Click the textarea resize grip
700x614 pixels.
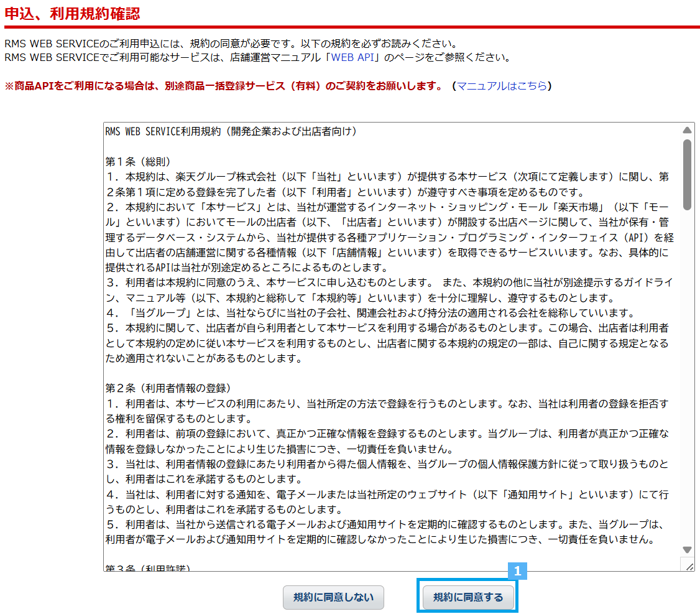(689, 567)
